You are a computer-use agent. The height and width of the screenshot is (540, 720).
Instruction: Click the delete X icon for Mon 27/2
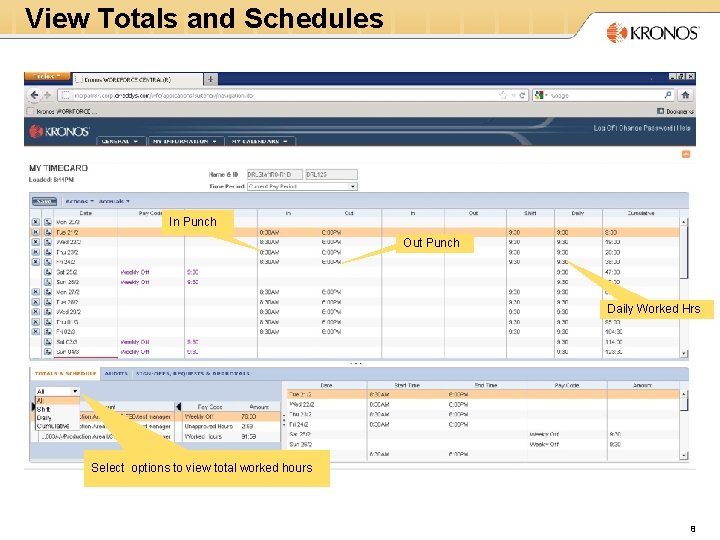click(x=35, y=292)
